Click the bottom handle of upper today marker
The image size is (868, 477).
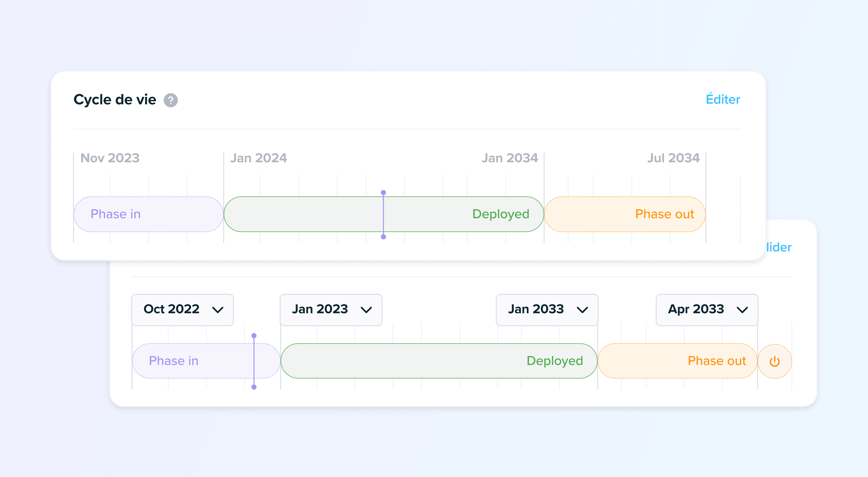click(383, 237)
